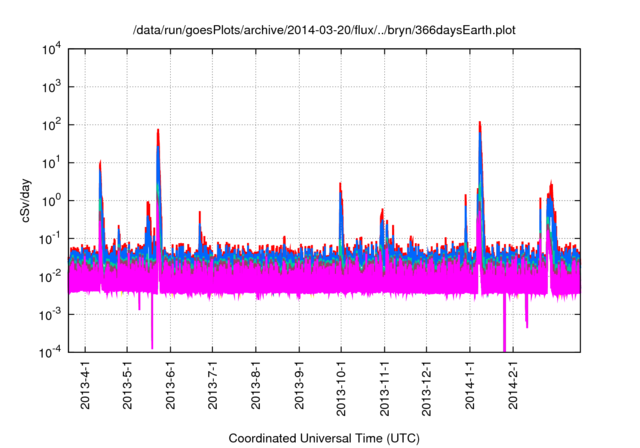This screenshot has width=640, height=448.
Task: Select the 2013-5-1 x-axis tick label
Action: [128, 385]
